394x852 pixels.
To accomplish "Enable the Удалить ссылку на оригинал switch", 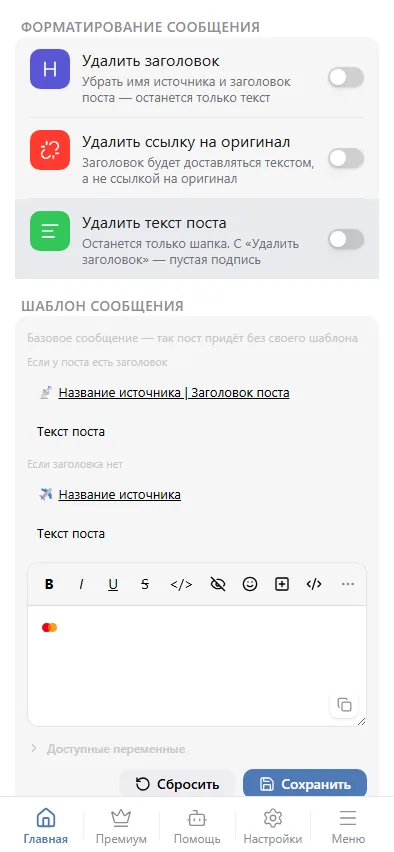I will (346, 158).
